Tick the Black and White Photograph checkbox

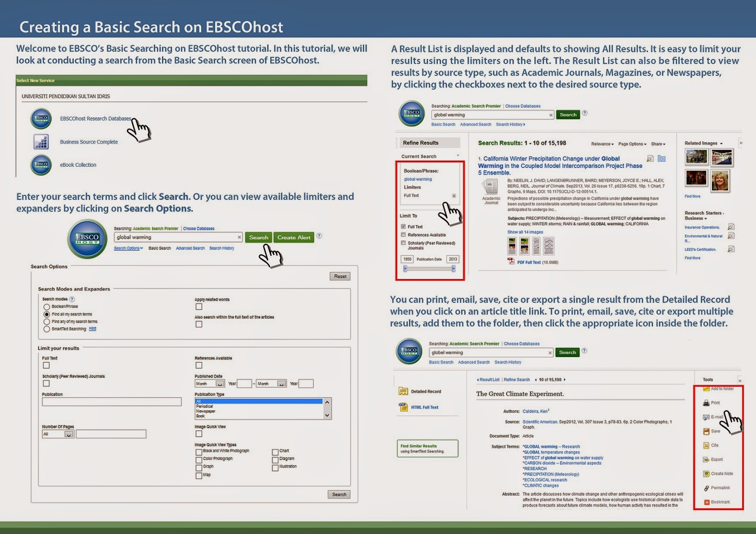pos(199,452)
